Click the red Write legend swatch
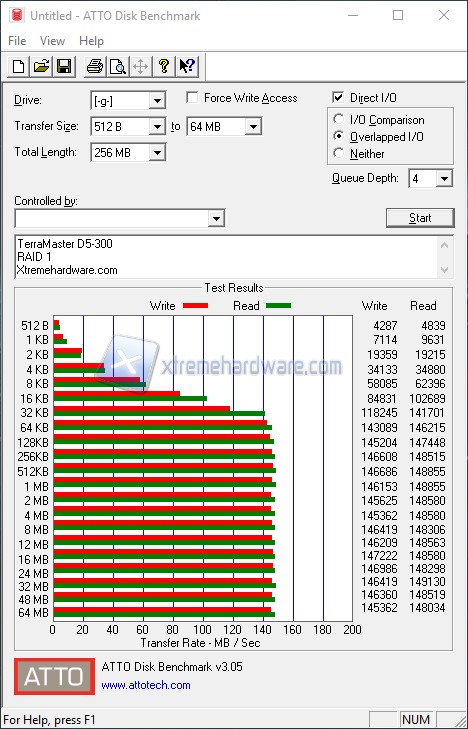 tap(195, 306)
